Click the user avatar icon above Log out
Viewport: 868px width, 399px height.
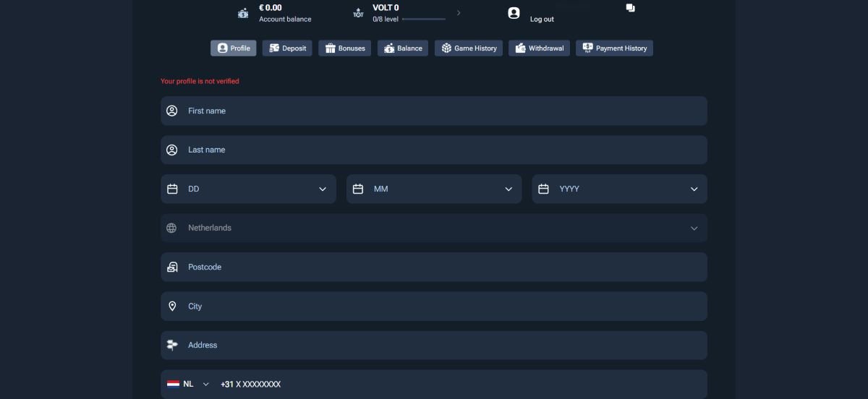514,13
